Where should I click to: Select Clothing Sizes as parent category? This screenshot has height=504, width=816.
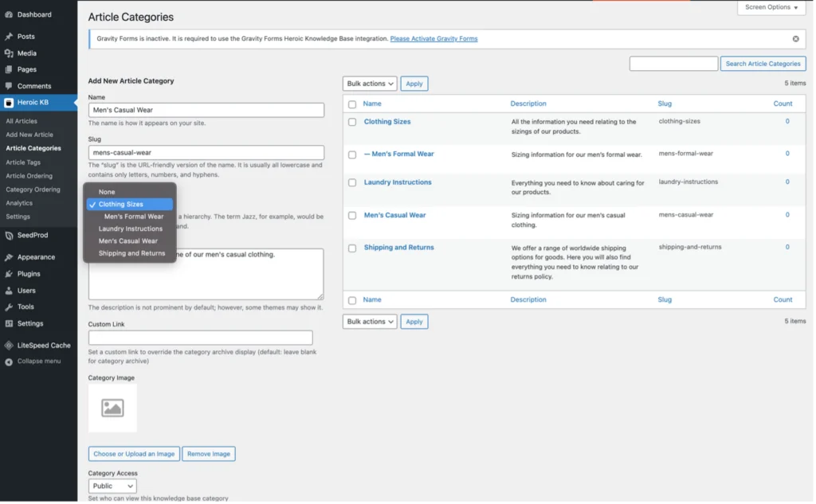click(x=130, y=205)
